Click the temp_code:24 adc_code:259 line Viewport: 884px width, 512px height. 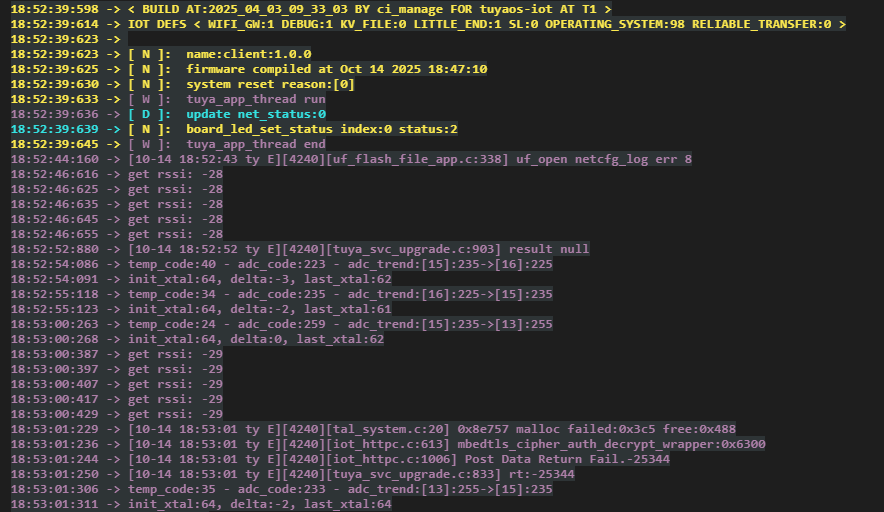[x=340, y=324]
